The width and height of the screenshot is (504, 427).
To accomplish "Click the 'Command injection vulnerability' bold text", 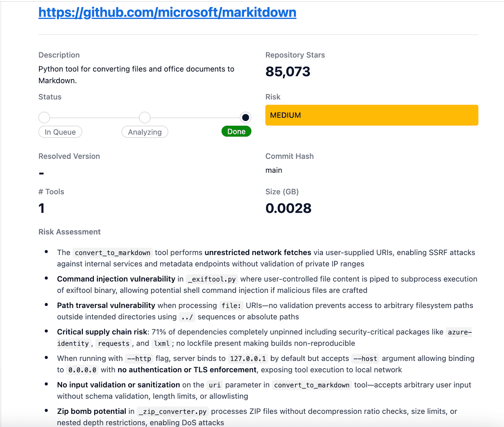I will point(116,279).
